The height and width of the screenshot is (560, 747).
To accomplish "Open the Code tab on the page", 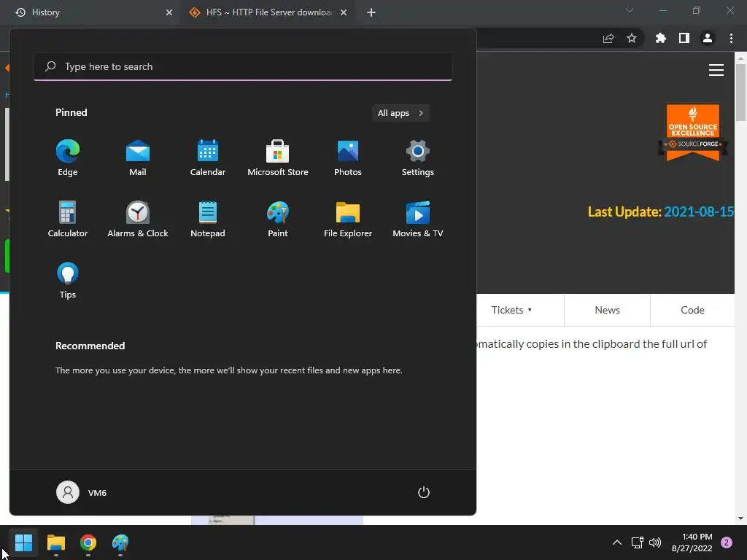I will [692, 310].
